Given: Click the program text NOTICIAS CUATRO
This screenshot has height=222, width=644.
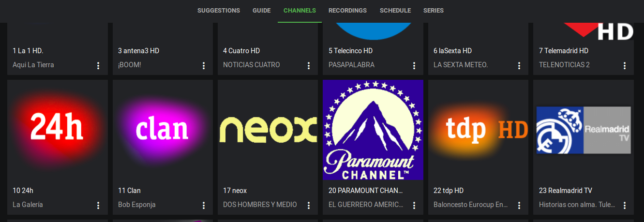Looking at the screenshot, I should 252,65.
